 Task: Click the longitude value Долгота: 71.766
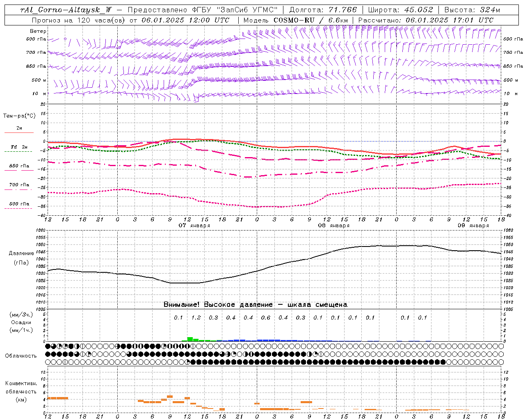(x=323, y=10)
